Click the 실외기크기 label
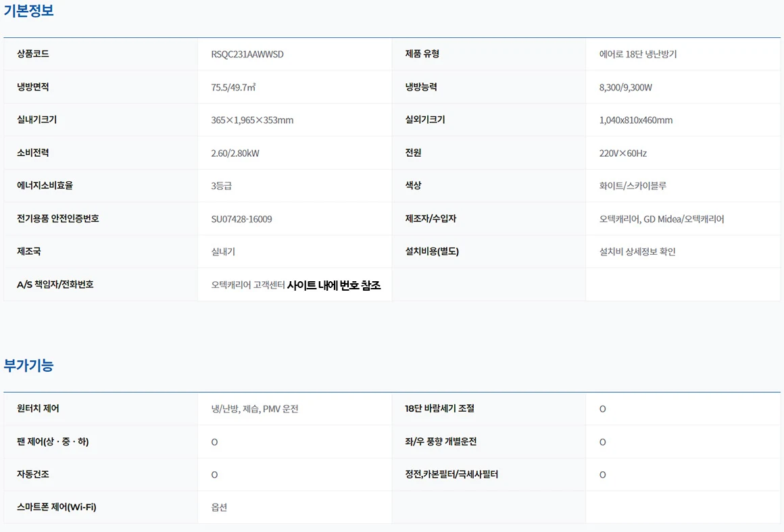 coord(425,120)
